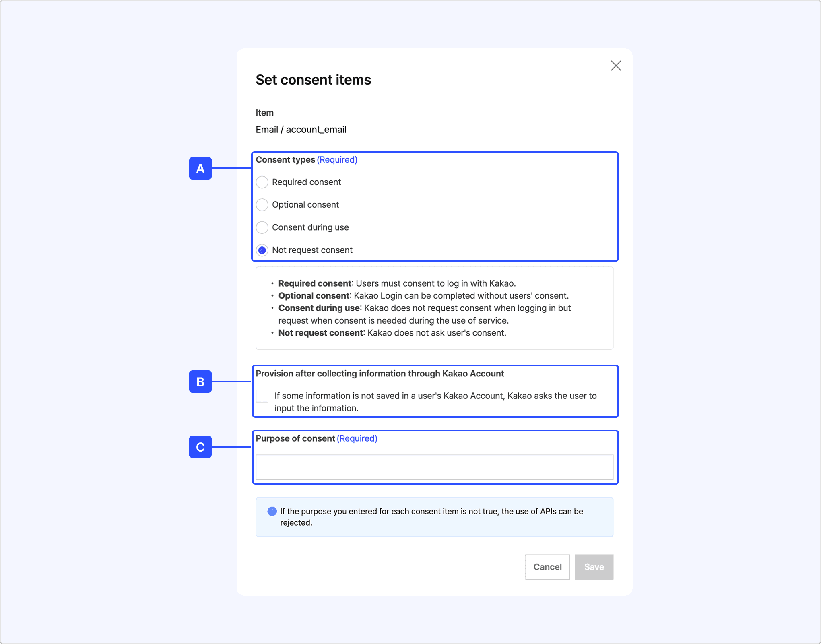Enable the Kakao Account provision checkbox

pos(262,396)
